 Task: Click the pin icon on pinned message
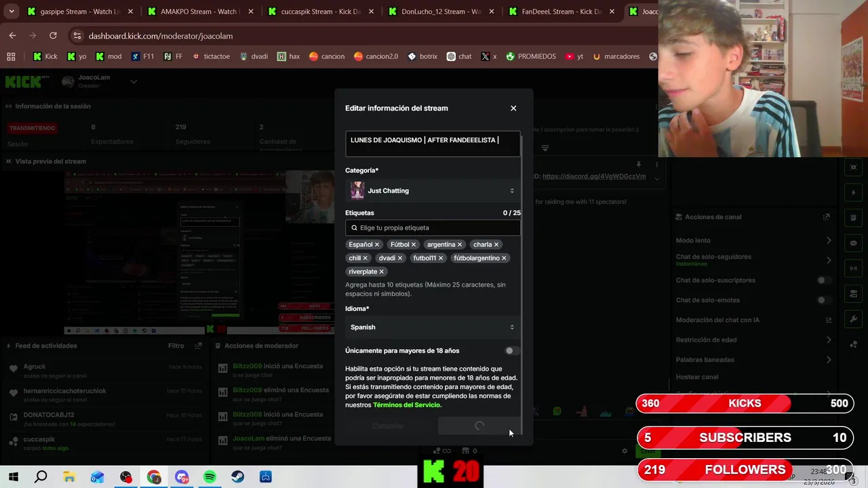coord(638,165)
